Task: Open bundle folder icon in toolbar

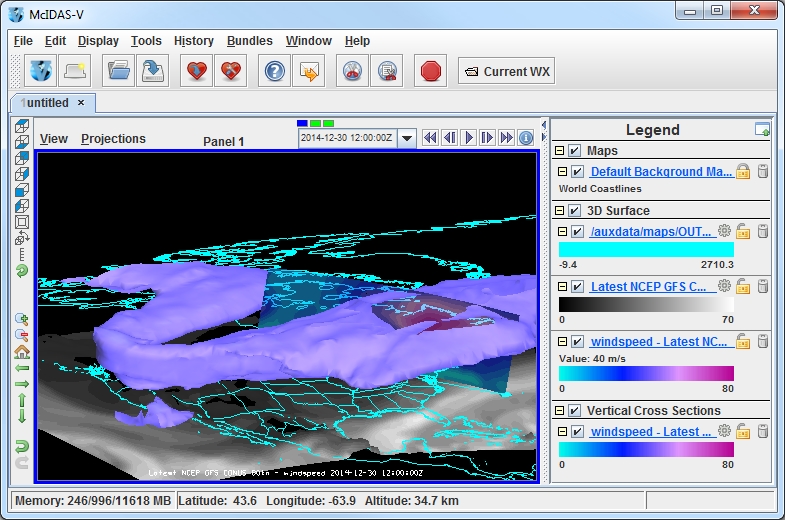Action: (x=118, y=71)
